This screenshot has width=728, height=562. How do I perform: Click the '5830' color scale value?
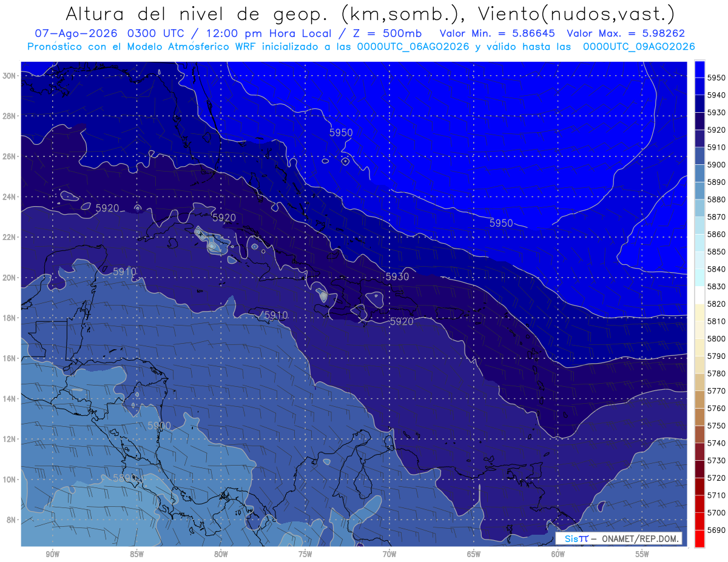[716, 286]
